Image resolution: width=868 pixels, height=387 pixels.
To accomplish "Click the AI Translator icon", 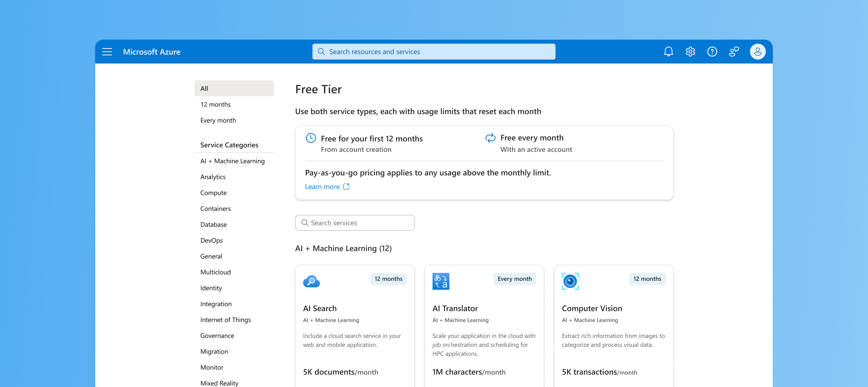I will point(441,281).
